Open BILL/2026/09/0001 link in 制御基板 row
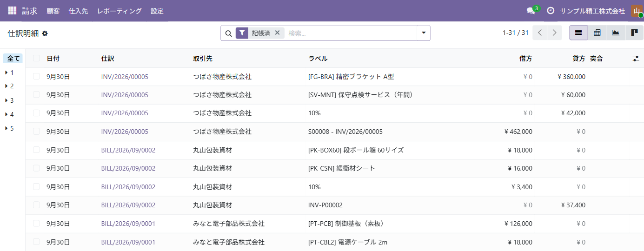This screenshot has width=644, height=251. (x=128, y=224)
